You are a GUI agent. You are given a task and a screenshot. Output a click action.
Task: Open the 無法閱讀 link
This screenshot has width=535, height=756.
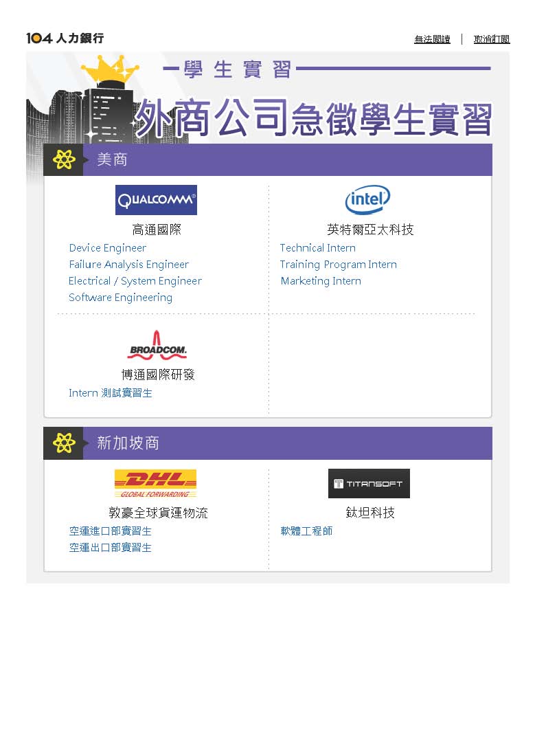[x=433, y=39]
